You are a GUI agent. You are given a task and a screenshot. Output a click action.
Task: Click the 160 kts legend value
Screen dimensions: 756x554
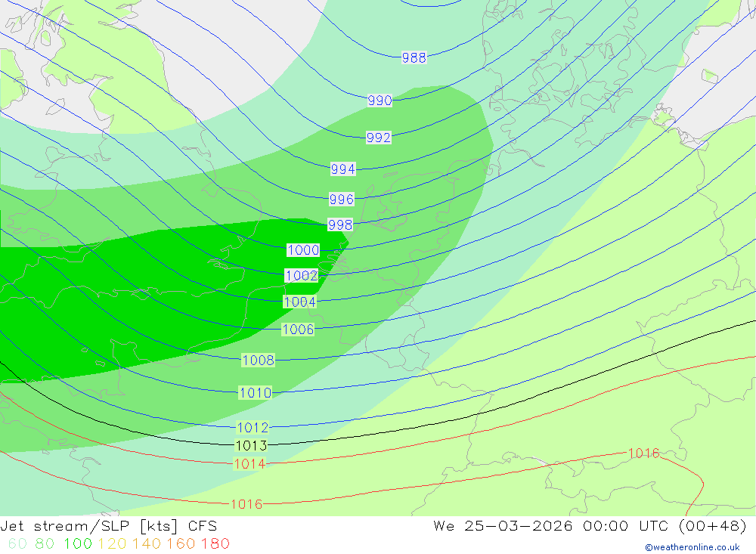pos(181,544)
